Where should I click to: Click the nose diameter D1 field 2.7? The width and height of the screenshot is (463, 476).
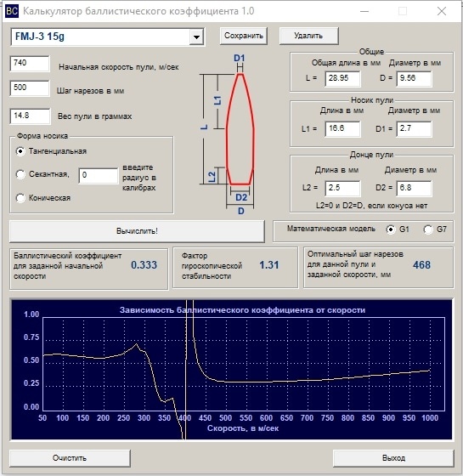(x=414, y=128)
